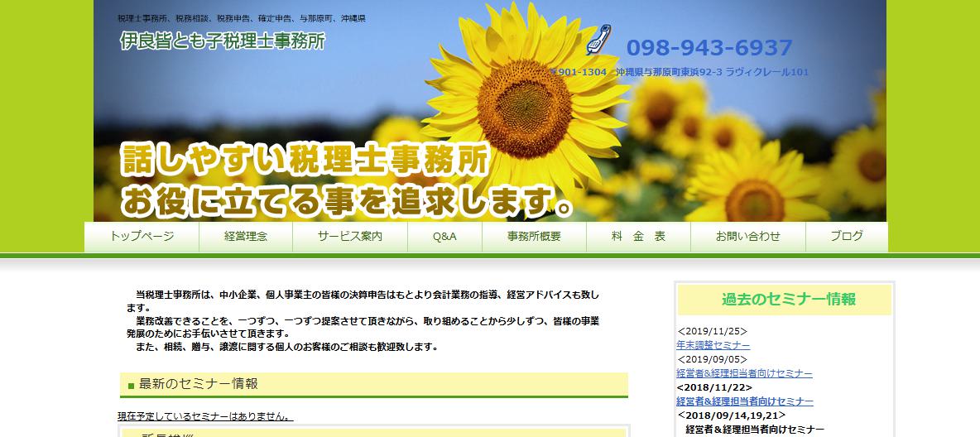Open 年末調整セミナー link
Image resolution: width=980 pixels, height=437 pixels.
click(713, 346)
